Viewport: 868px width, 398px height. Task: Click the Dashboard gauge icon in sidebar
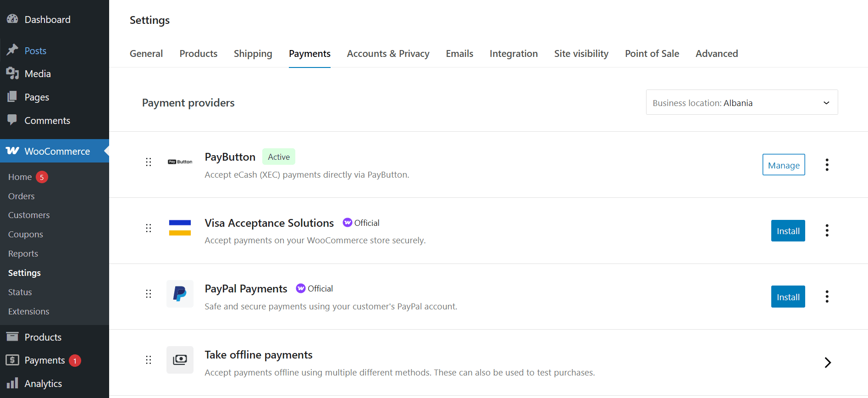pyautogui.click(x=12, y=19)
